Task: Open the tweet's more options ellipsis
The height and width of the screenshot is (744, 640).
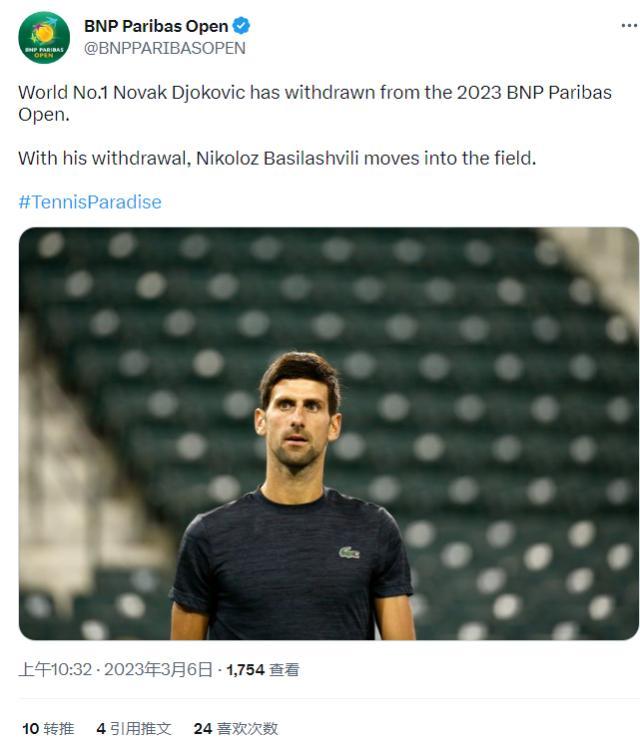Action: pos(628,26)
